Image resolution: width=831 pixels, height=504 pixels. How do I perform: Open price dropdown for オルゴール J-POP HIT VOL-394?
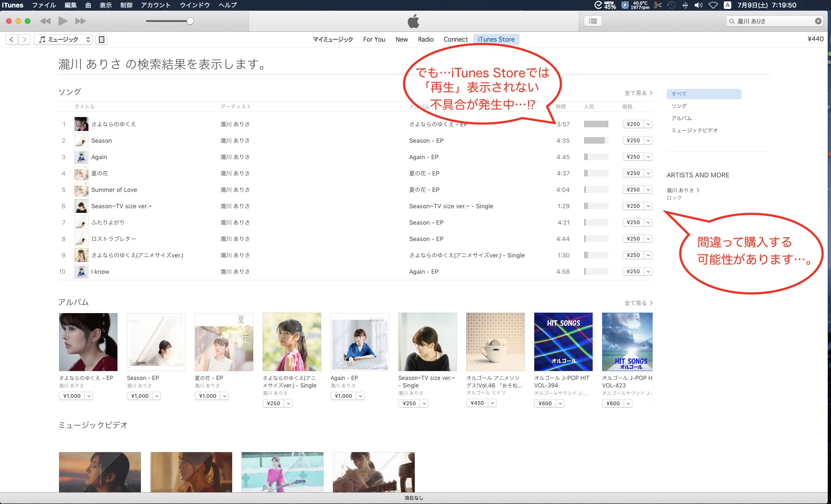click(560, 403)
